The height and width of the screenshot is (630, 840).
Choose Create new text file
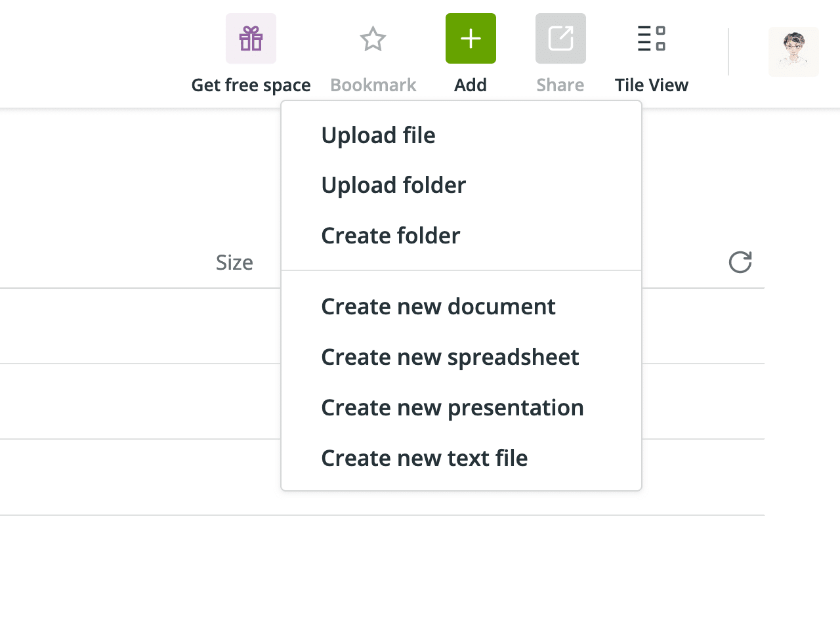click(x=424, y=458)
